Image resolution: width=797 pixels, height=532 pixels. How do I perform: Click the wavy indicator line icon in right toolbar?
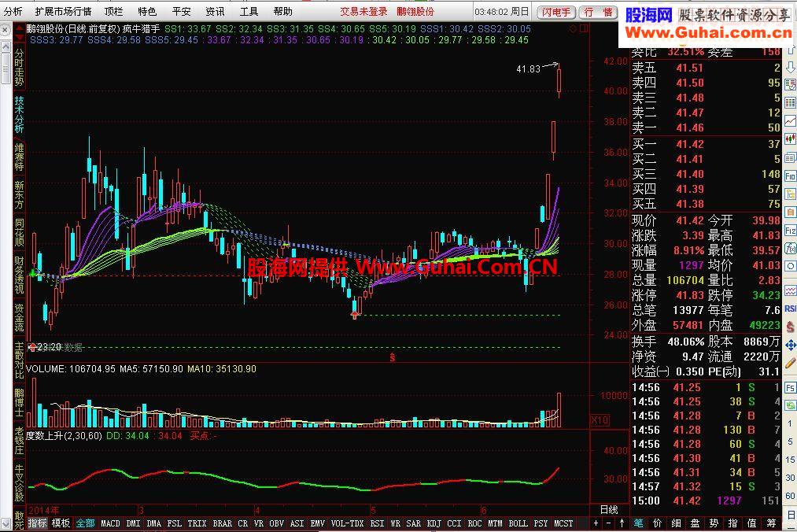(x=791, y=290)
